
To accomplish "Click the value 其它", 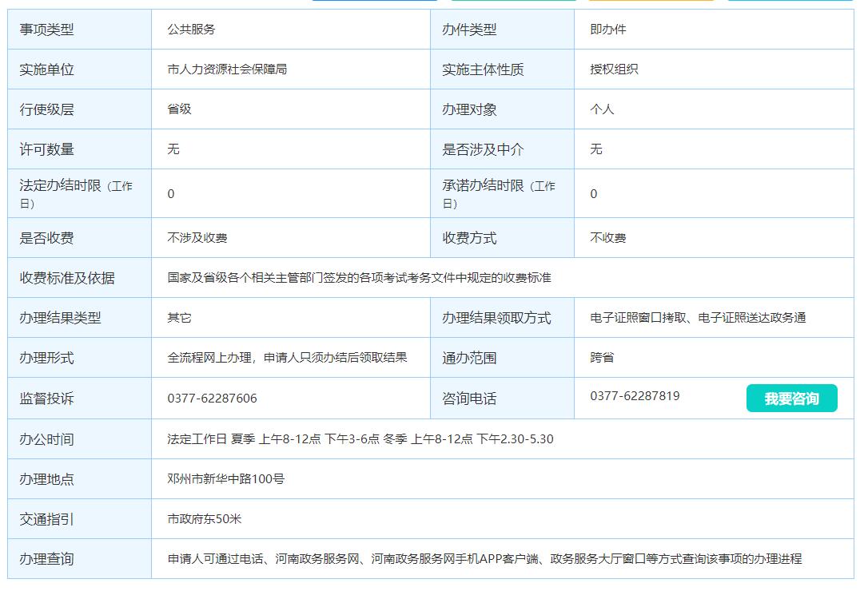I will (x=179, y=318).
